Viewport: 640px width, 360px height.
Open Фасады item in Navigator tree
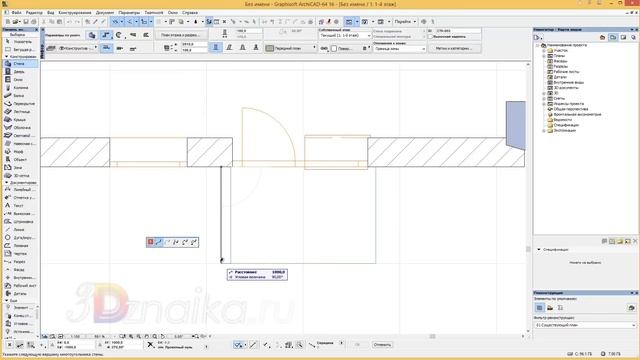pos(560,61)
